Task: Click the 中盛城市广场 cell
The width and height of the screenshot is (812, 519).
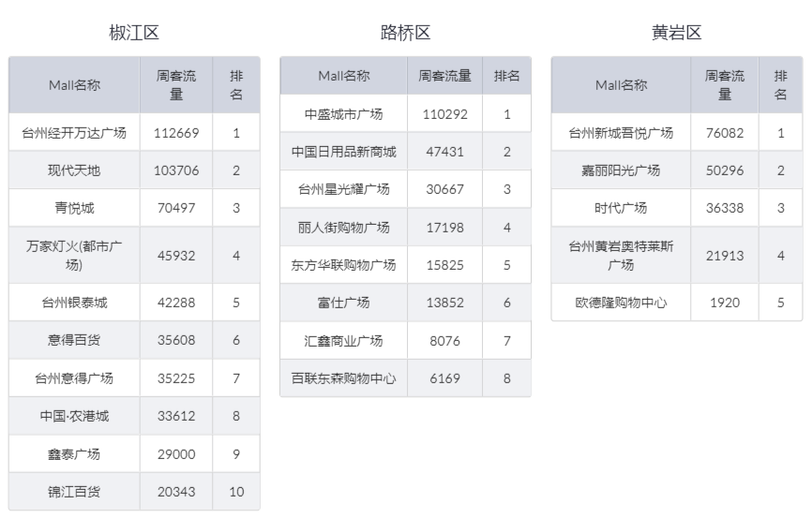Action: click(344, 114)
